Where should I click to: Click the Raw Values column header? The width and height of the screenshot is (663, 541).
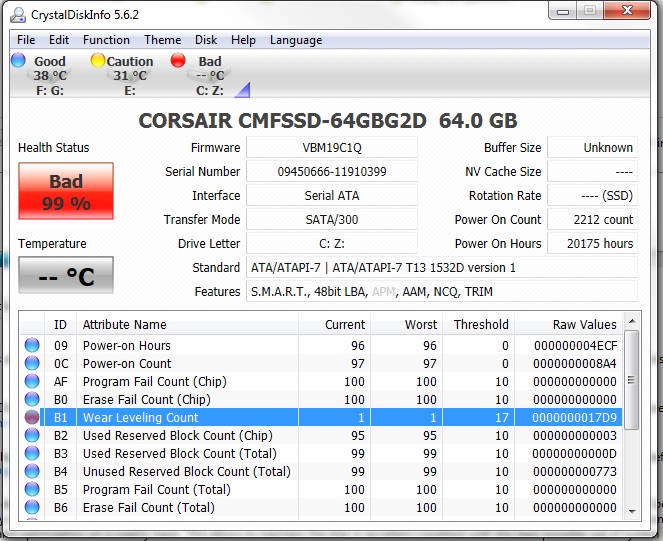(x=568, y=324)
